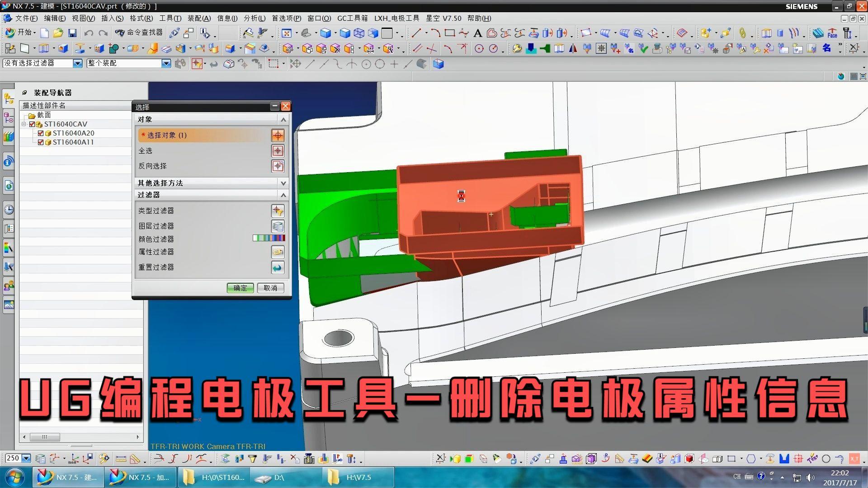The image size is (868, 488).
Task: Uncheck the ST16040A20 component checkbox
Action: click(40, 133)
